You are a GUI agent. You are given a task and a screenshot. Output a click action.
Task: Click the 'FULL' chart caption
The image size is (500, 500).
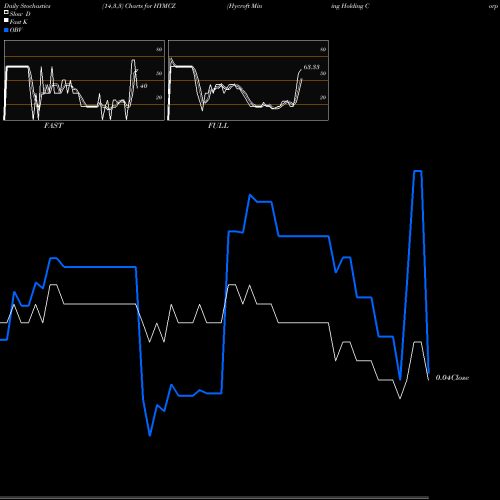[218, 126]
